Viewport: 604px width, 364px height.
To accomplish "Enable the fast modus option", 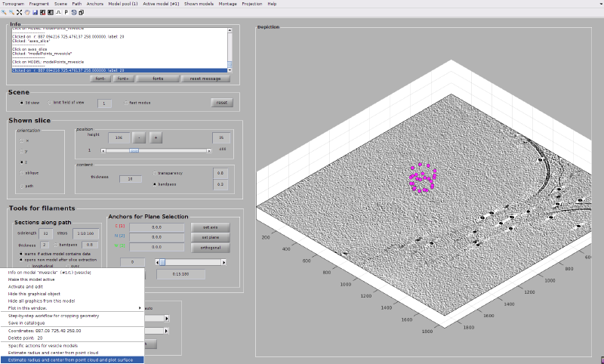I will 126,103.
